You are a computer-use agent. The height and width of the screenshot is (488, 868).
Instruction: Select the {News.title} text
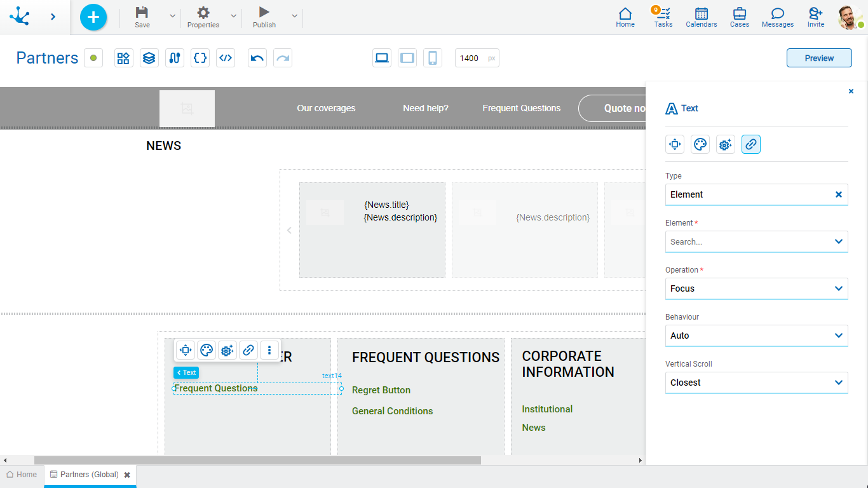pyautogui.click(x=386, y=205)
